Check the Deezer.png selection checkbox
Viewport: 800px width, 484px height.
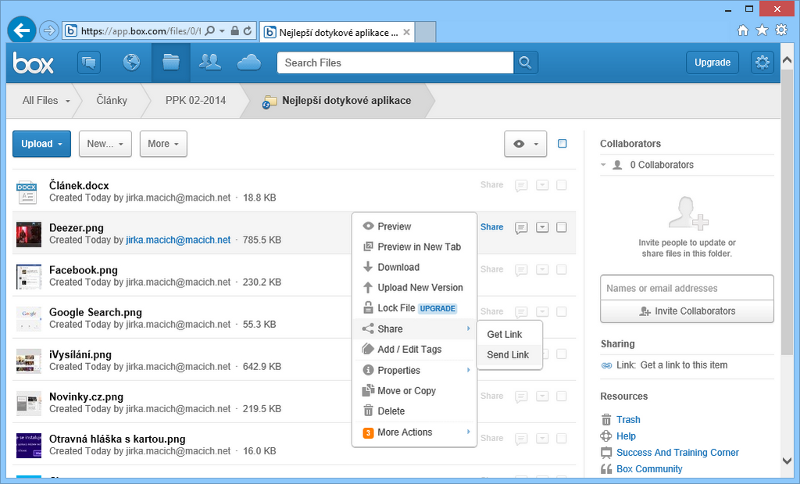pyautogui.click(x=561, y=227)
